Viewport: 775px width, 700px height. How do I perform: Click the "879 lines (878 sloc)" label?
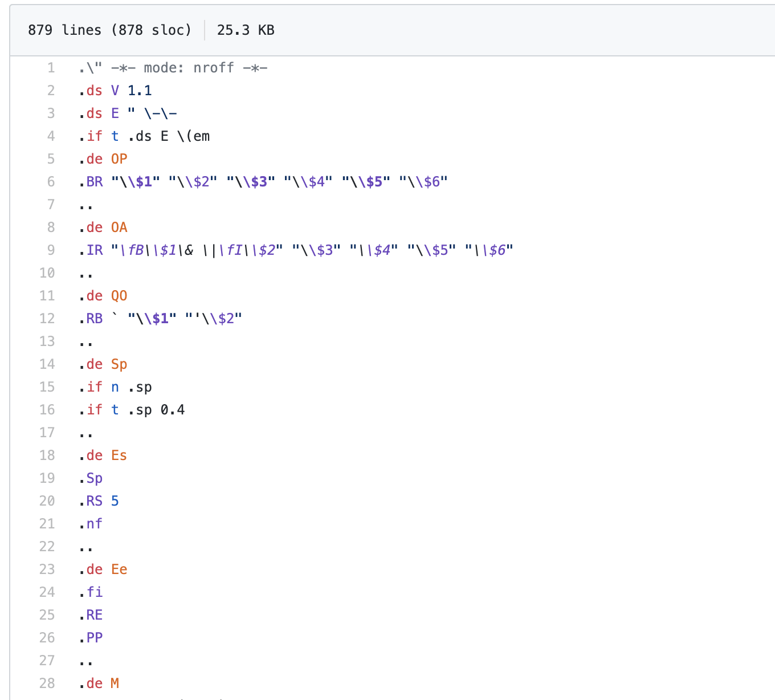108,30
